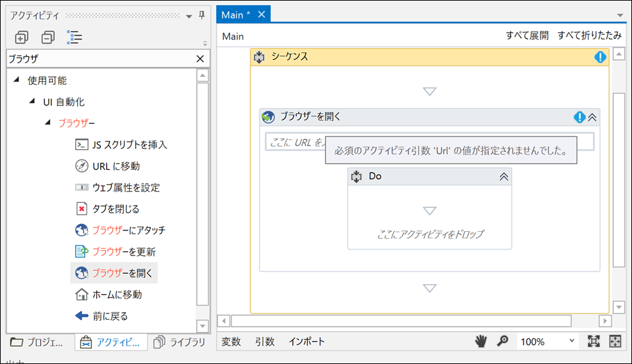Pin the アクティビティ panel
632x364 pixels.
tap(202, 15)
